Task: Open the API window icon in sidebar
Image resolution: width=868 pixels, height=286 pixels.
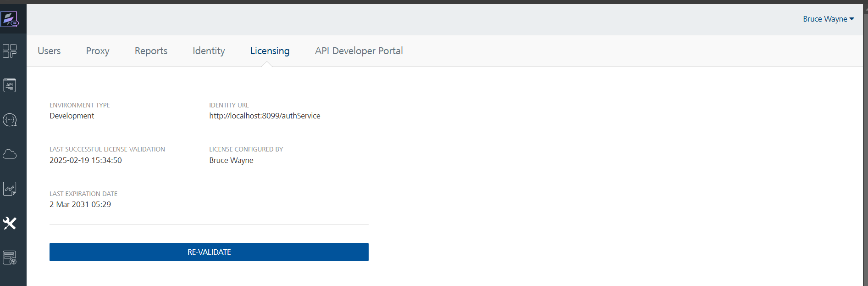Action: pos(10,85)
